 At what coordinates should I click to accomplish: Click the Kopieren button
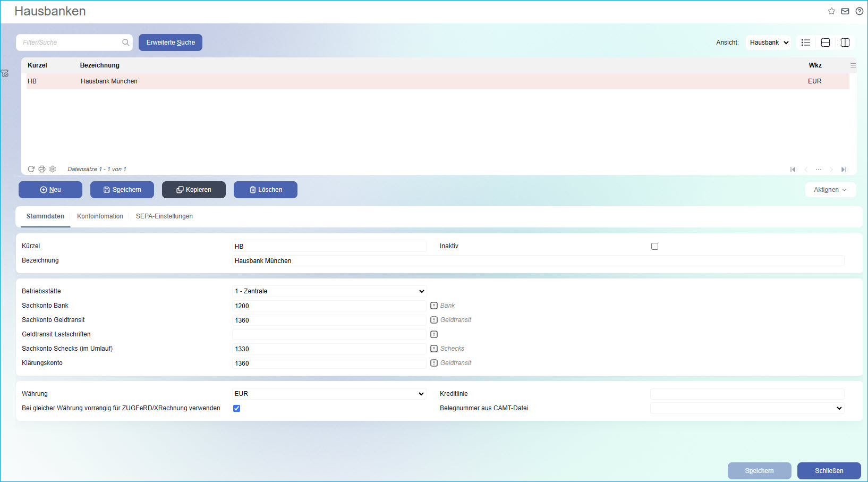(193, 190)
